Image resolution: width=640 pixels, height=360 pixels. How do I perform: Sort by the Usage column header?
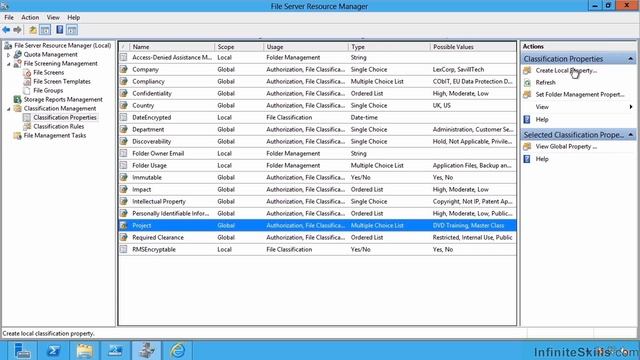click(305, 47)
